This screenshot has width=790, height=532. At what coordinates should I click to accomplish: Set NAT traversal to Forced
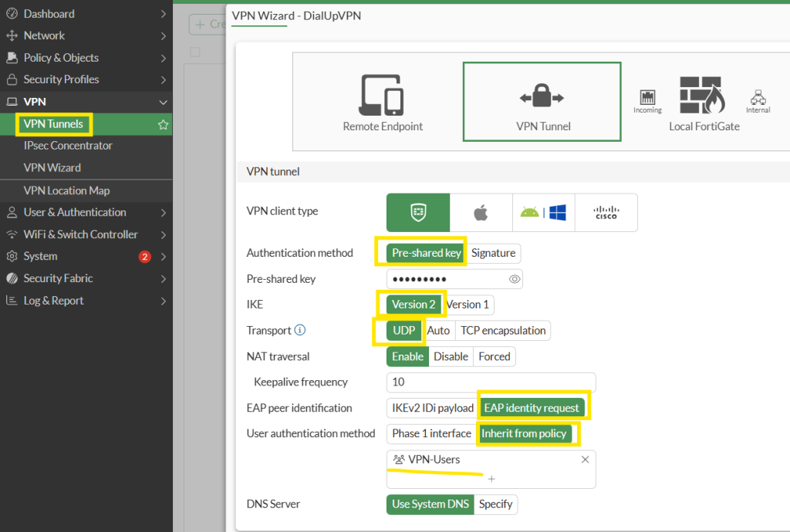[x=495, y=356]
